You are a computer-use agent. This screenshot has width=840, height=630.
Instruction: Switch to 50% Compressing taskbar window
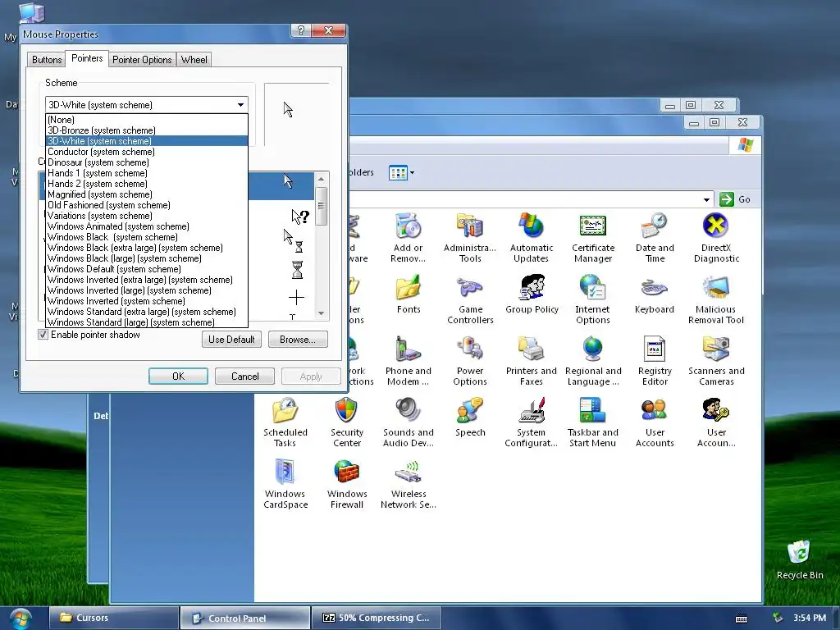pyautogui.click(x=376, y=618)
